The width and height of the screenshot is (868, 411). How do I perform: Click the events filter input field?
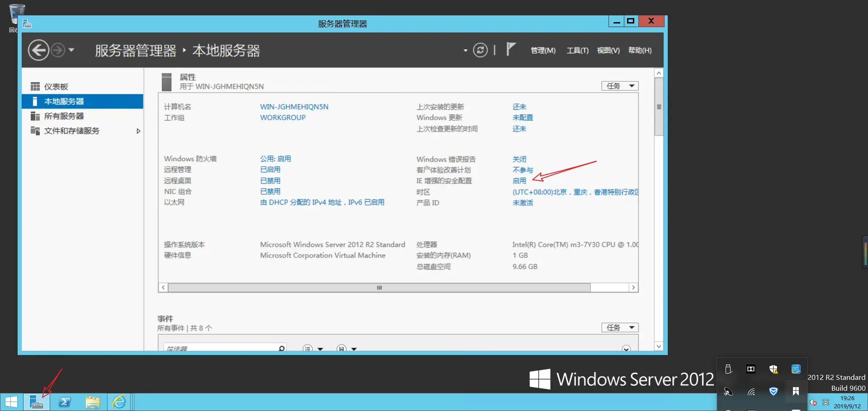coord(225,348)
